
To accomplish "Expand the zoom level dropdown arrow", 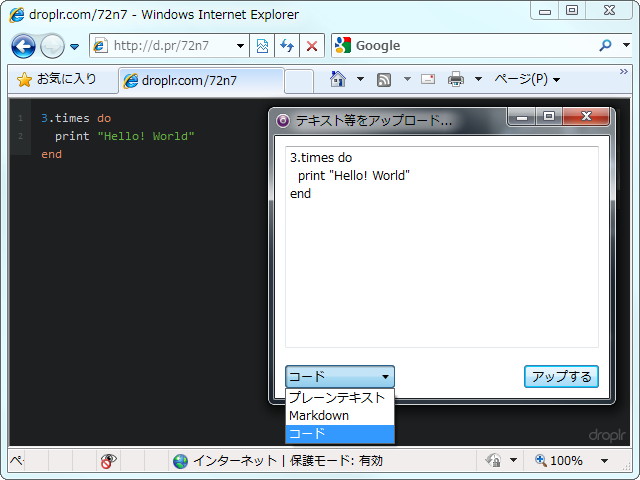I will 604,461.
